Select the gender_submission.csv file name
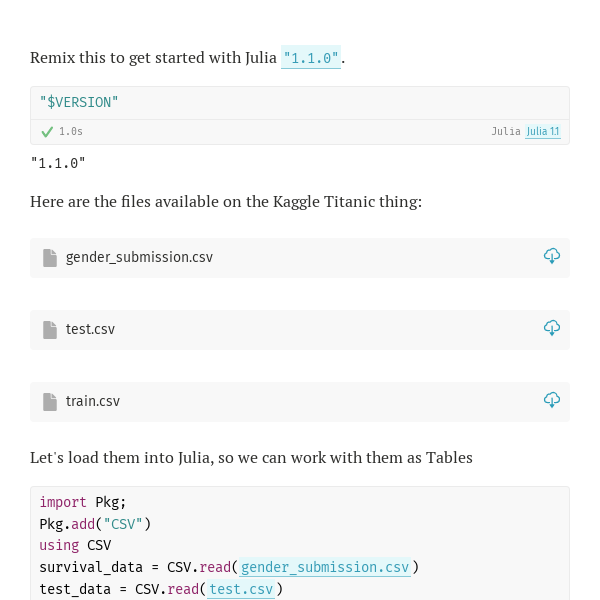 pyautogui.click(x=139, y=257)
